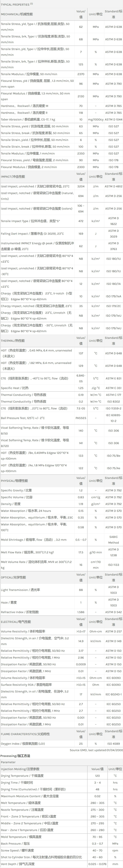This screenshot has width=123, height=868.
Task: Click the Taber Abrasion row label
Action: click(x=28, y=119)
